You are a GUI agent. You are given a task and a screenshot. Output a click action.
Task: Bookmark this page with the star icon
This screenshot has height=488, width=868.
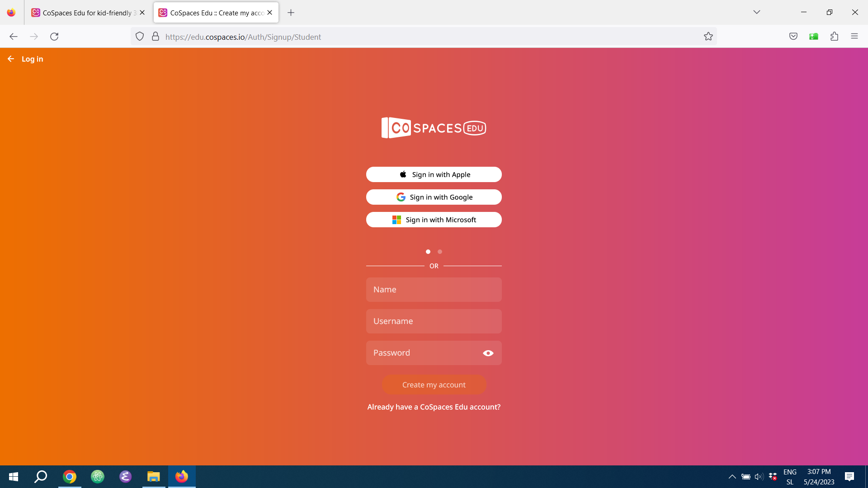pyautogui.click(x=708, y=37)
